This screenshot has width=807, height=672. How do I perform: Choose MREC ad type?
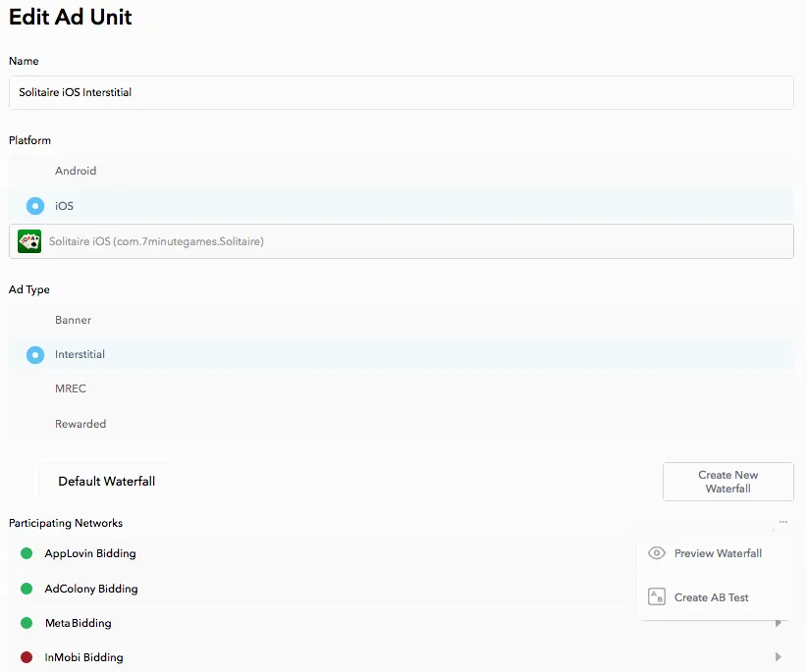(401, 388)
